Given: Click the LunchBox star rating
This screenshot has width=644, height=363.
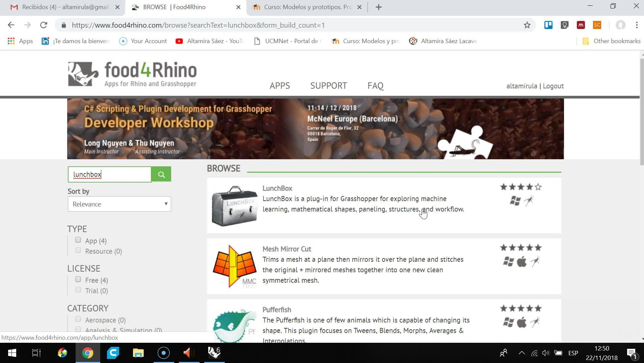Looking at the screenshot, I should pyautogui.click(x=521, y=187).
